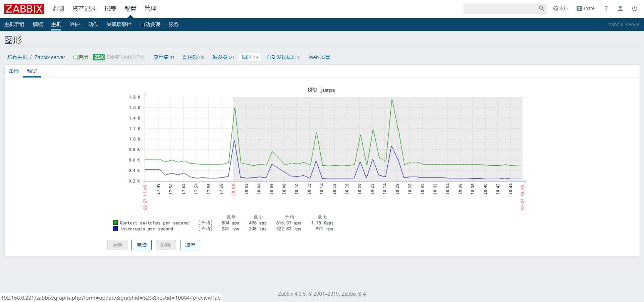Go to 模板 submenu
This screenshot has width=644, height=302.
point(38,24)
